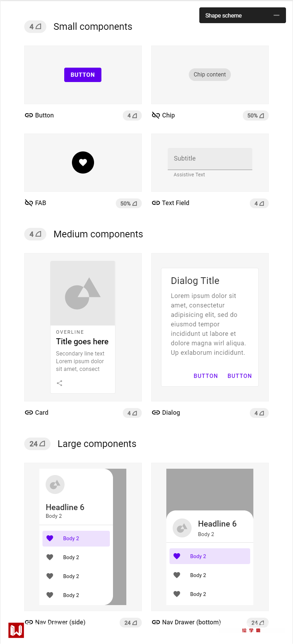Toggle the unlinked icon beside Chip

[156, 115]
